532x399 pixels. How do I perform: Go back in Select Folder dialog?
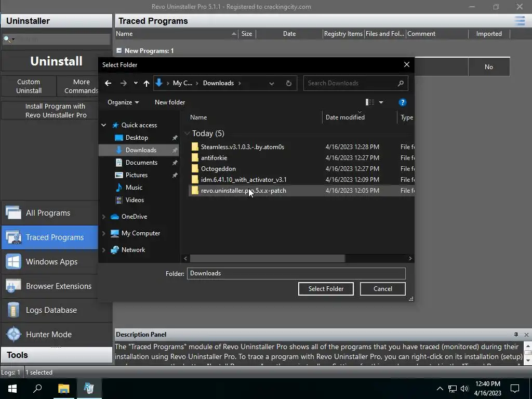click(108, 83)
